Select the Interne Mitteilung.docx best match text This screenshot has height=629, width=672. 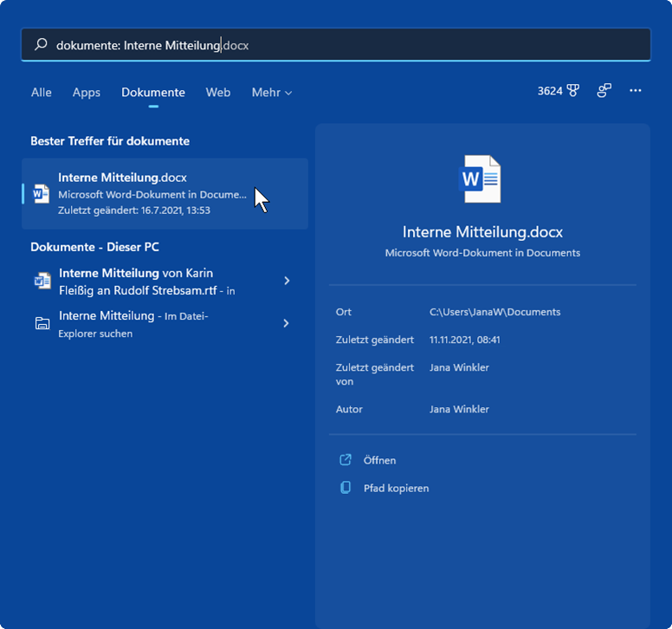click(122, 178)
